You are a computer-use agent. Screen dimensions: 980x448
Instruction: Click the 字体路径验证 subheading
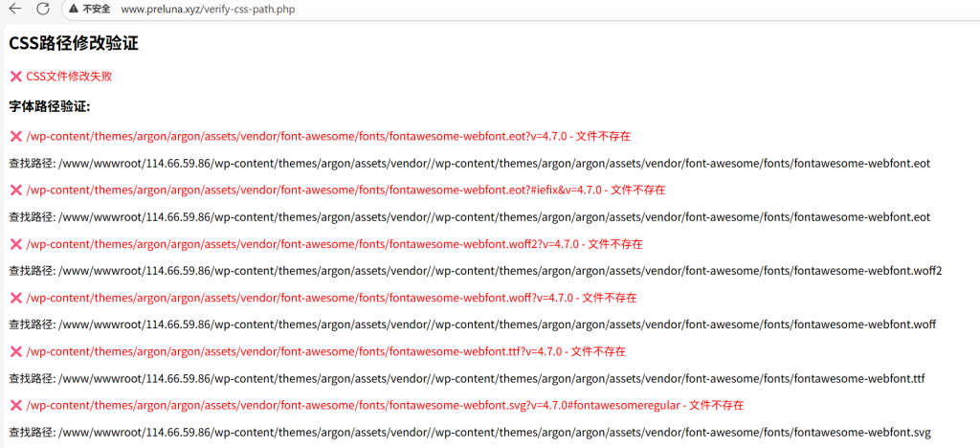49,106
